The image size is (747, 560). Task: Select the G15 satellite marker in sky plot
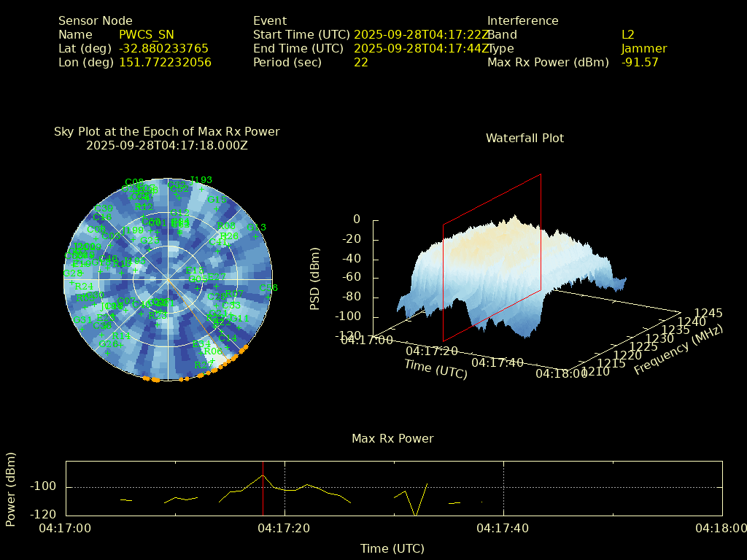coord(217,209)
